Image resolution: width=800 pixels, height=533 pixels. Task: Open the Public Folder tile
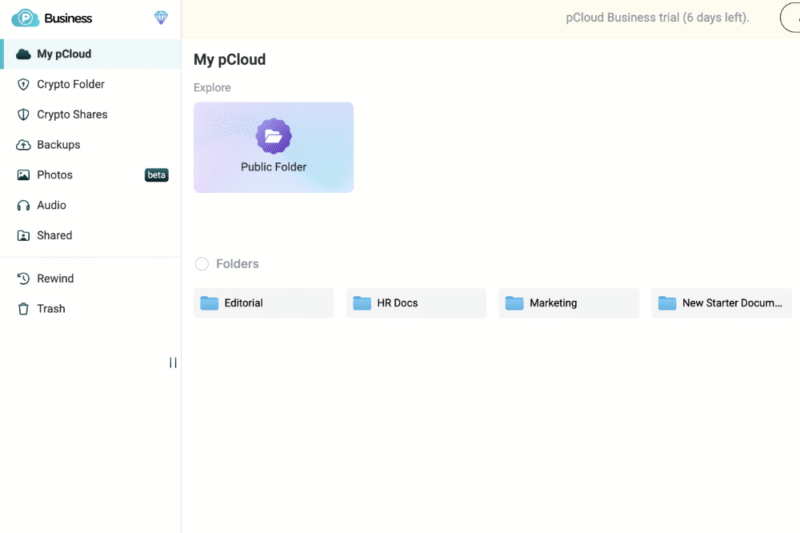[x=273, y=147]
